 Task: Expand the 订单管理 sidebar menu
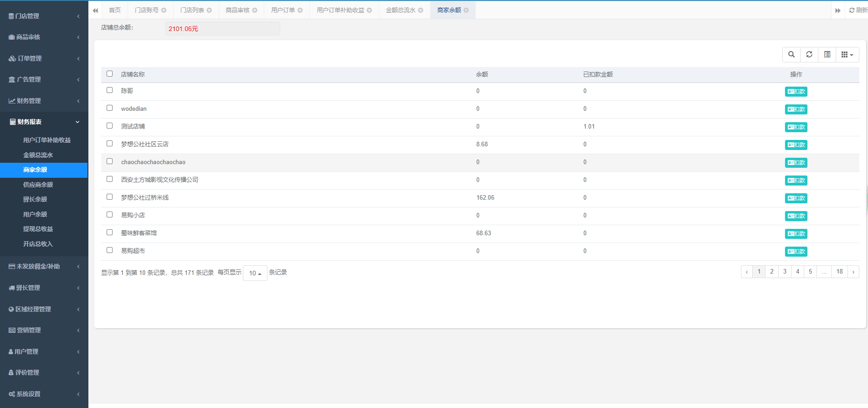coord(44,58)
